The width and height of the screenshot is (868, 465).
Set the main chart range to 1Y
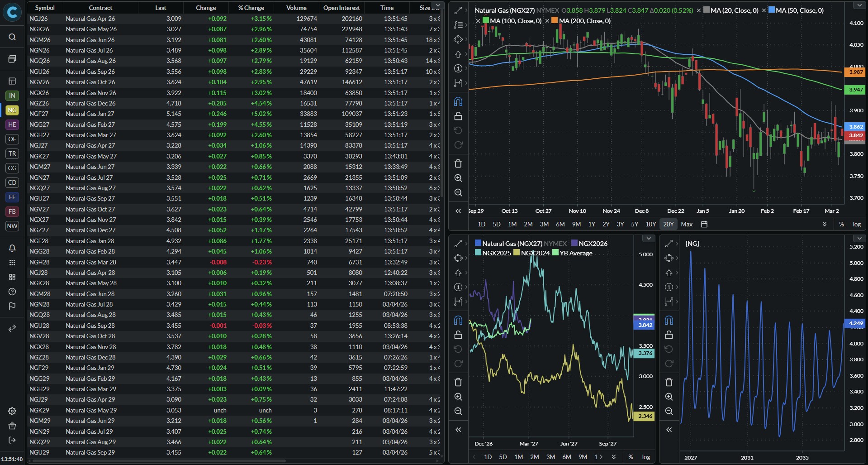coord(592,224)
